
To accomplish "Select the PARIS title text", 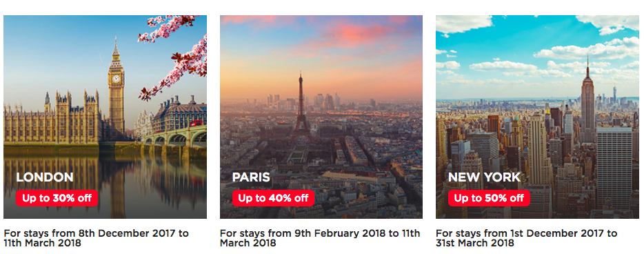I will [x=251, y=177].
